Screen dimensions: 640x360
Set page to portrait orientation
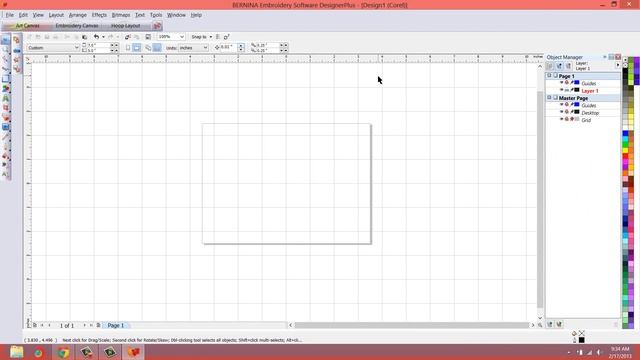coord(128,48)
